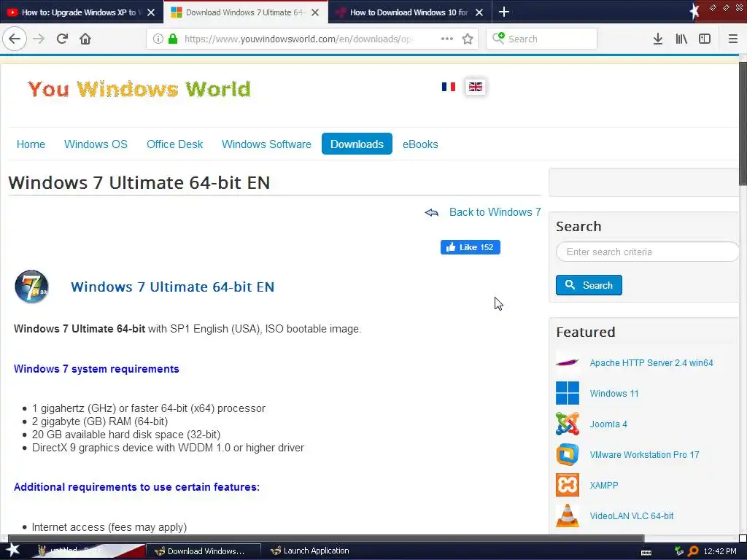This screenshot has width=747, height=560.
Task: Open the Download Windows taskbar item
Action: click(204, 551)
